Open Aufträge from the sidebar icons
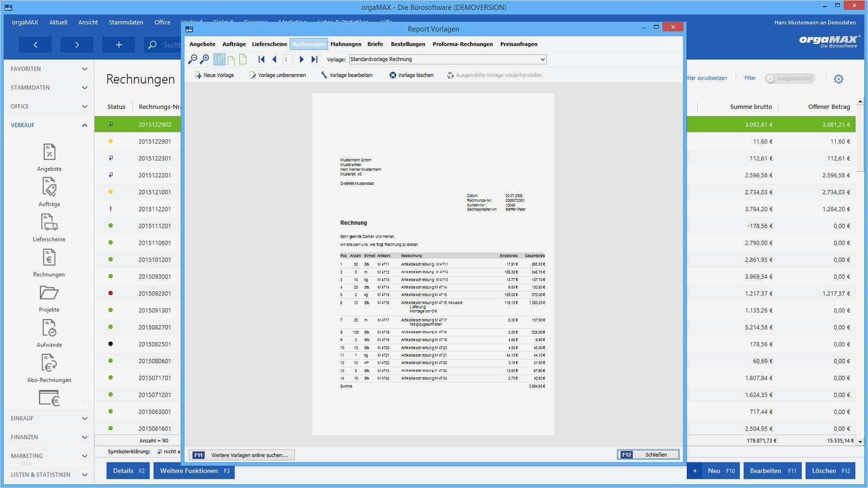The image size is (868, 488). pyautogui.click(x=49, y=192)
